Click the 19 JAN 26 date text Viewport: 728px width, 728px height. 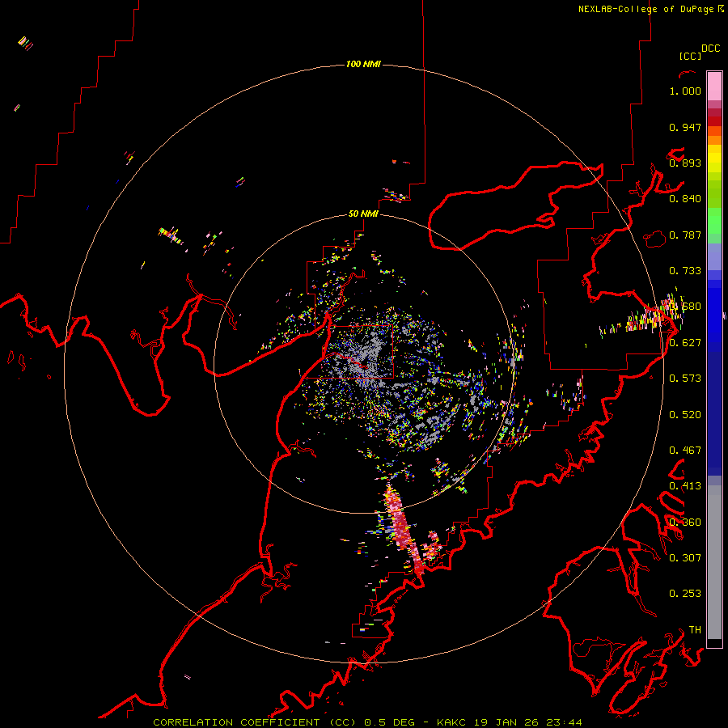tap(506, 722)
